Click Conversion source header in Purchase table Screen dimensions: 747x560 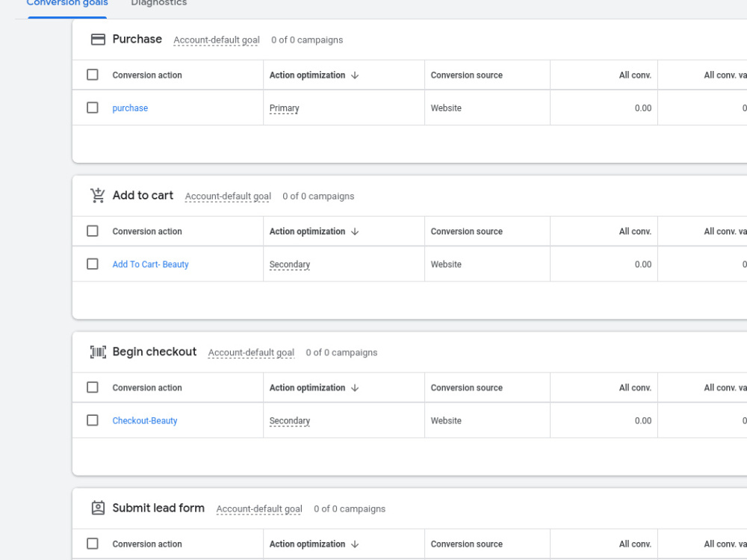466,75
